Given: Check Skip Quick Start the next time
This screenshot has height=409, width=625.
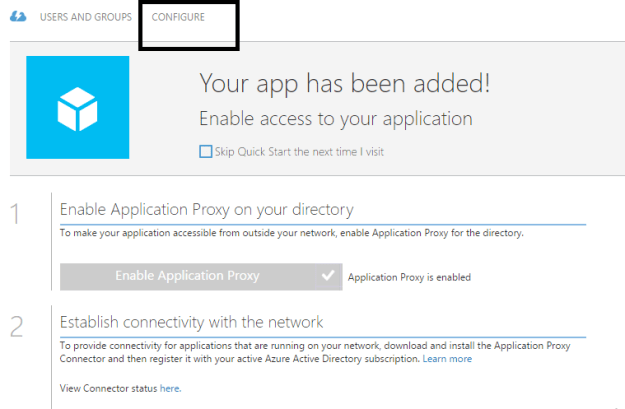Looking at the screenshot, I should 206,151.
